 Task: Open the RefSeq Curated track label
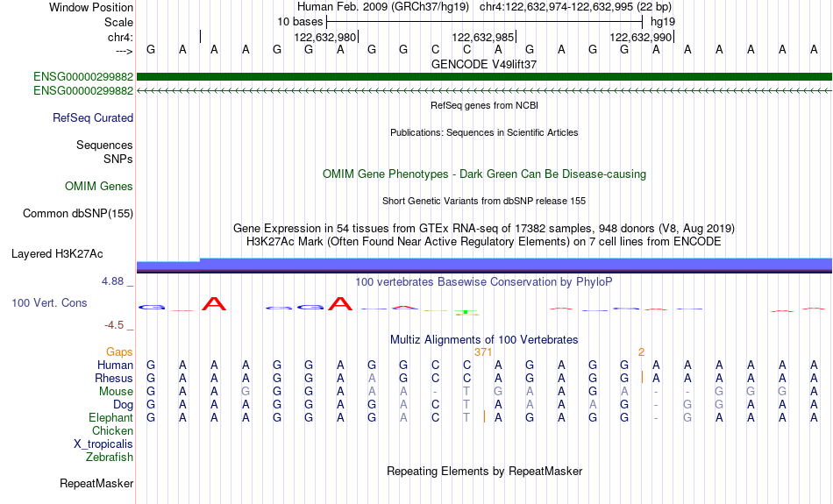[x=92, y=118]
